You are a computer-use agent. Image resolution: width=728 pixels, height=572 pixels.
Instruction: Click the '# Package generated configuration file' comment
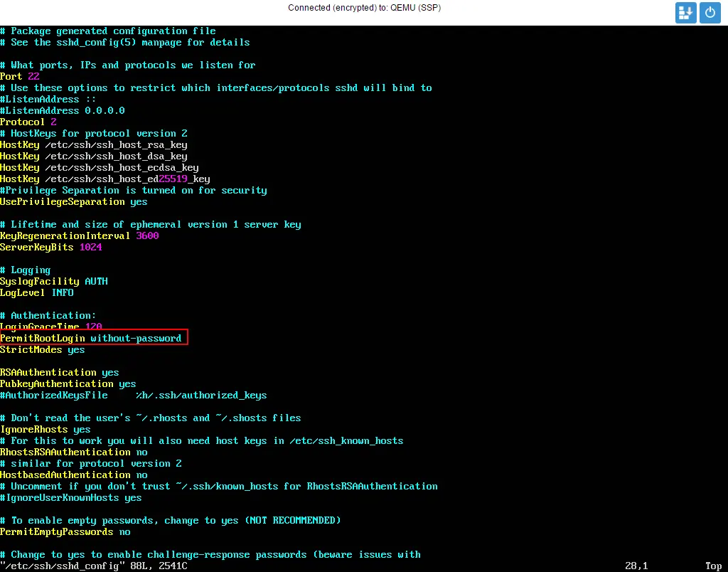coord(108,31)
